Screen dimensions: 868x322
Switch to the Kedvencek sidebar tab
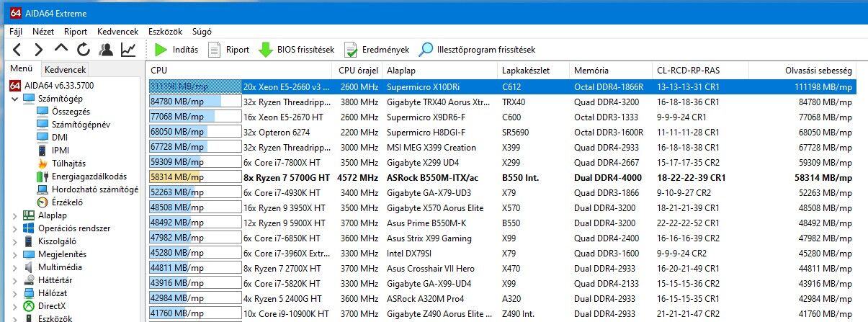(65, 70)
